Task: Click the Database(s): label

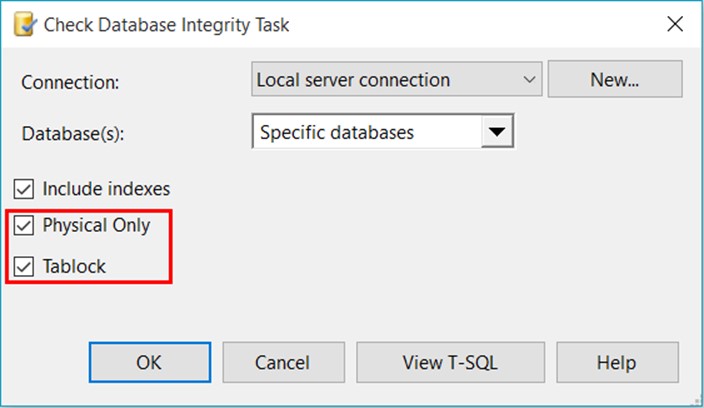Action: (x=74, y=133)
